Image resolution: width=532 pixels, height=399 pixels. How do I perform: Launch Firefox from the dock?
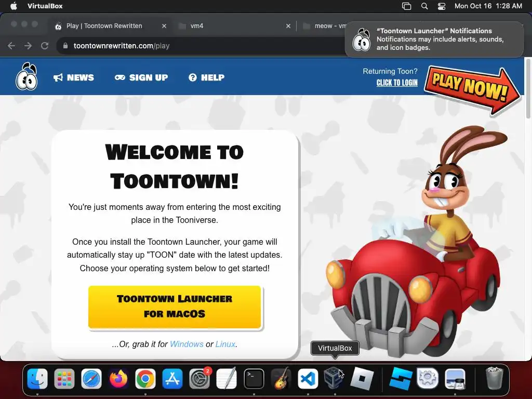pyautogui.click(x=118, y=379)
